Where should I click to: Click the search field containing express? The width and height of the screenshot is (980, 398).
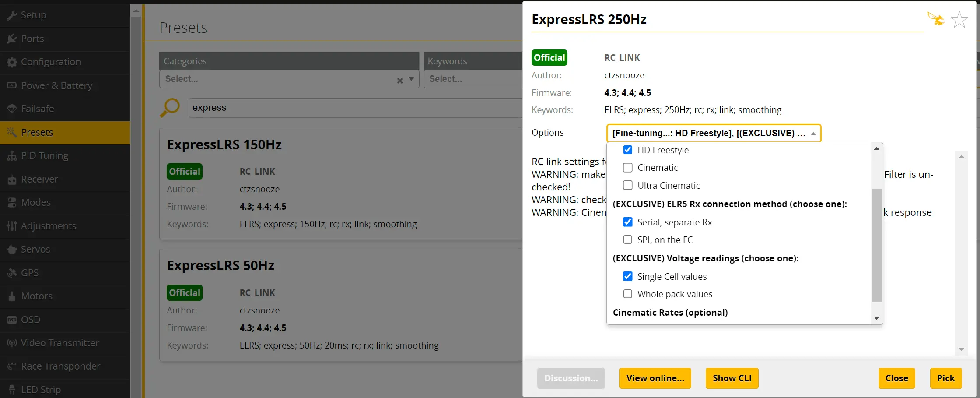(x=355, y=108)
